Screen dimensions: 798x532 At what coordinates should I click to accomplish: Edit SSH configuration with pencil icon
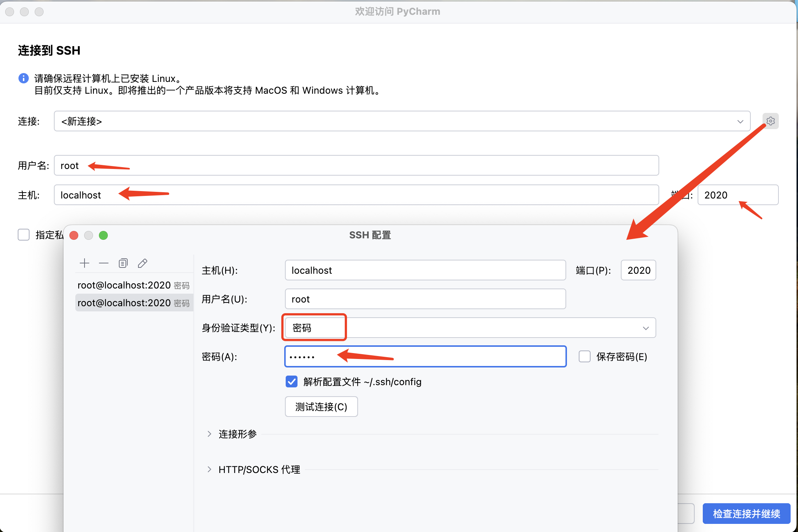pos(142,263)
